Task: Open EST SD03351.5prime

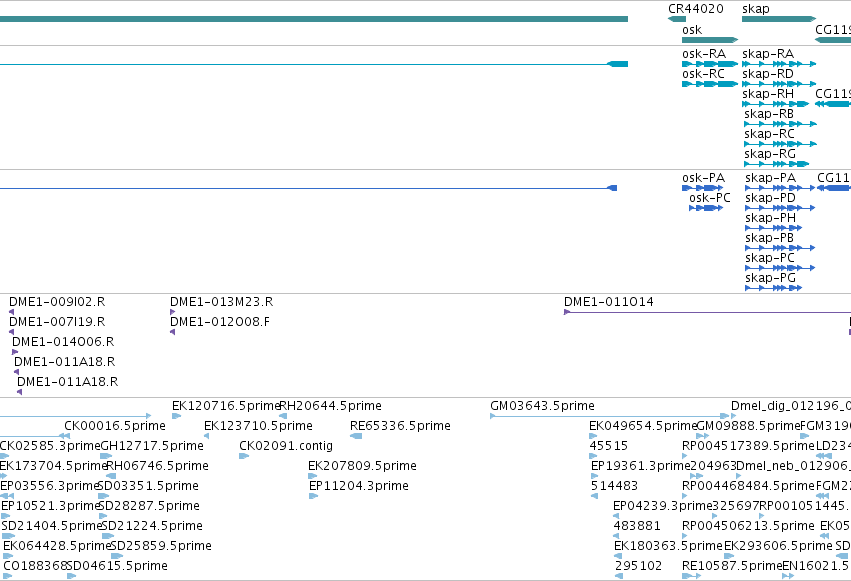Action: (103, 496)
